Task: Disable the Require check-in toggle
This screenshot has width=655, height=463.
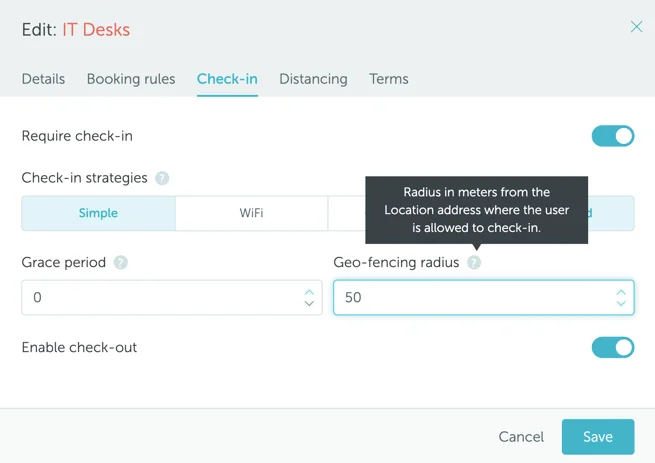Action: tap(612, 136)
